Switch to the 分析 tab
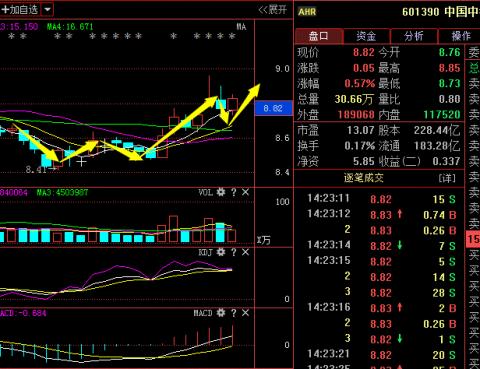This screenshot has height=369, width=480. tap(414, 36)
